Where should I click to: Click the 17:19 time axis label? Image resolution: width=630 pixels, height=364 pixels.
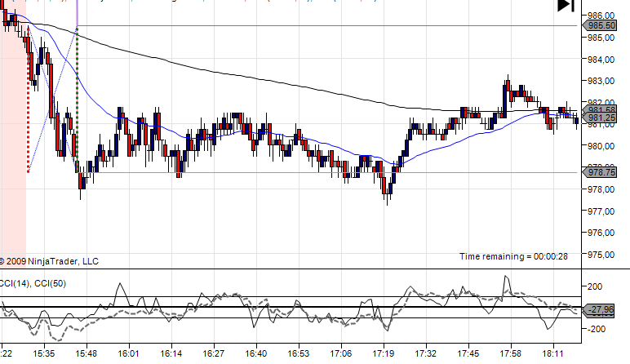click(x=384, y=354)
